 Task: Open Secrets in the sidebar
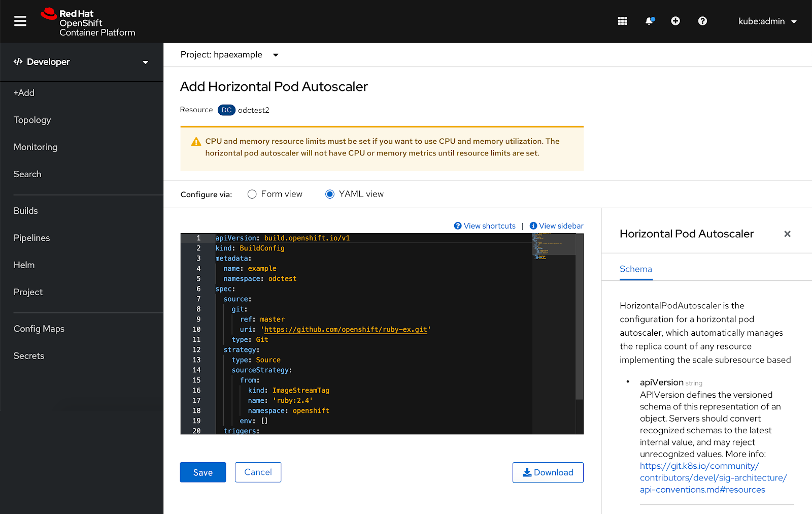[x=29, y=356]
